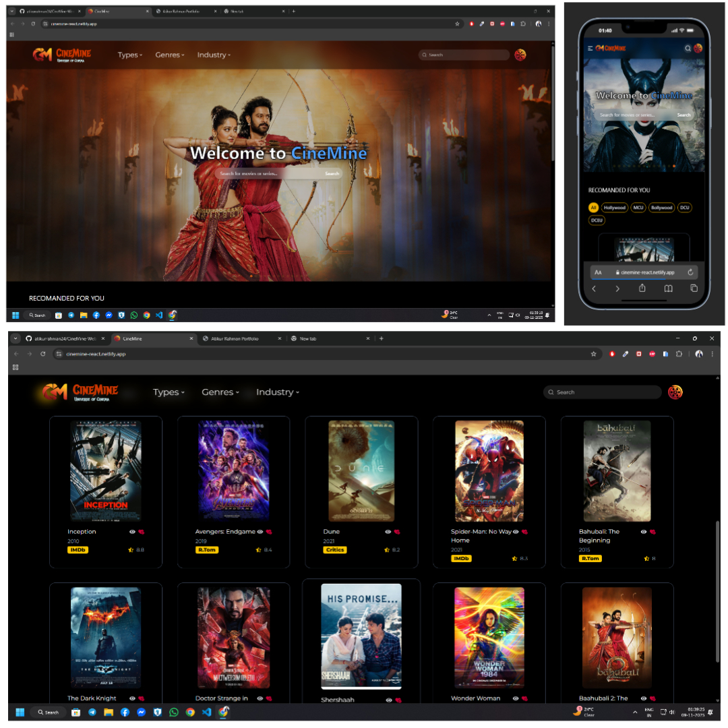Open WhatsApp from the taskbar
This screenshot has width=728, height=728.
(x=174, y=712)
